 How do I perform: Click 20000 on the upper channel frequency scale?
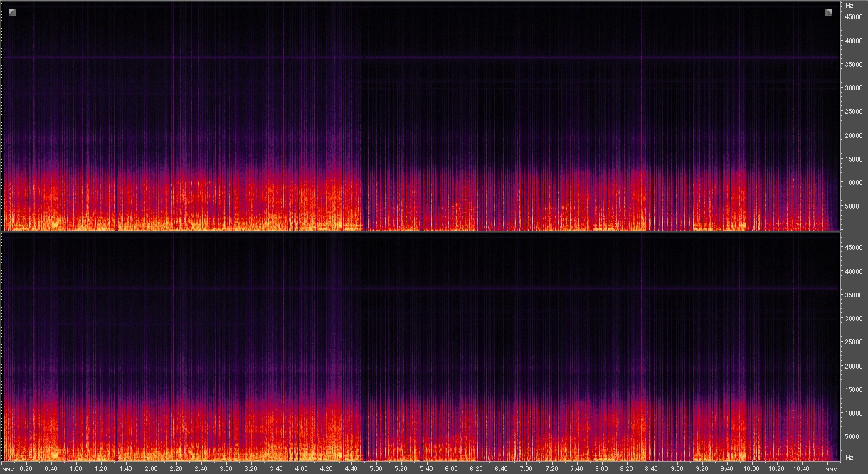853,135
